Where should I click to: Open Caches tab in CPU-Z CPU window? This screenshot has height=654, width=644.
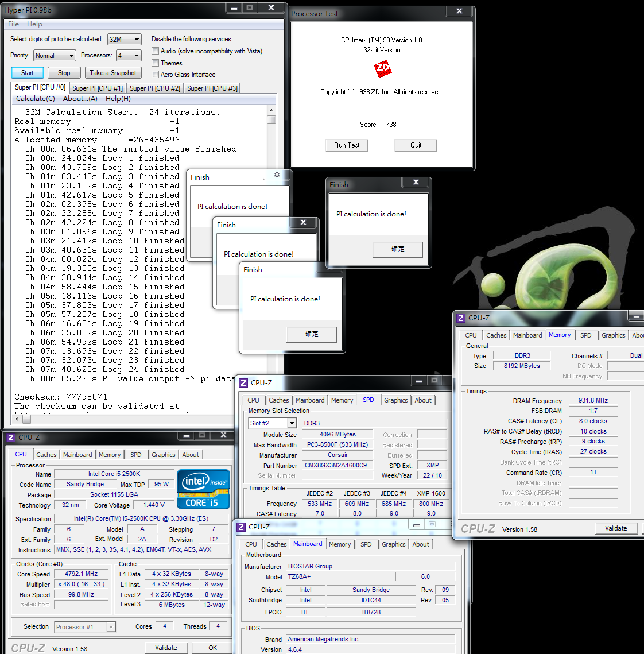pos(46,455)
